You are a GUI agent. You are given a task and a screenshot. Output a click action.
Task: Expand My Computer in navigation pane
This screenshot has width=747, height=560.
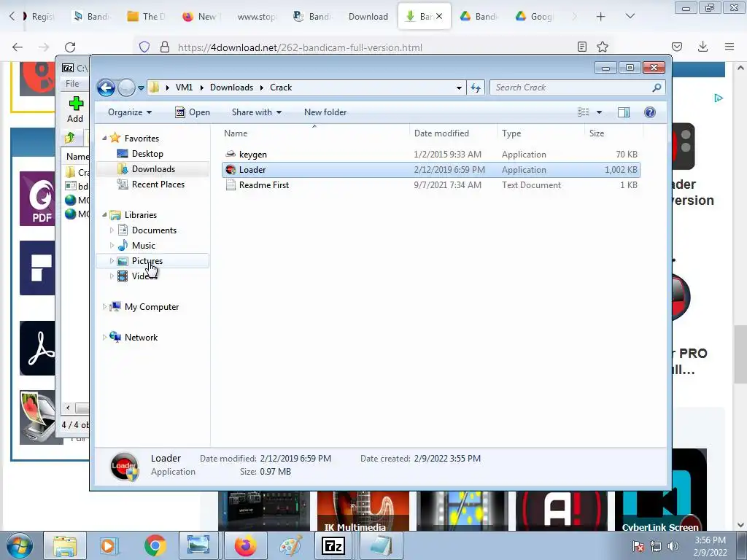pyautogui.click(x=104, y=307)
